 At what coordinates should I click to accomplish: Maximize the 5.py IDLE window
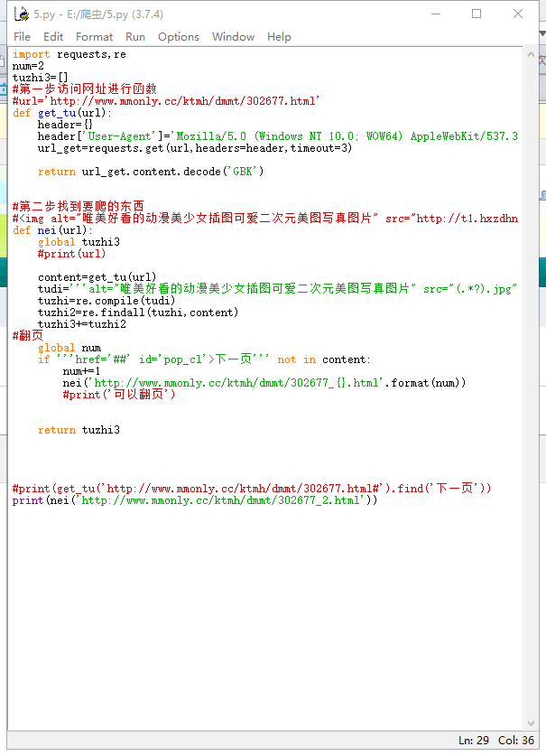tap(477, 14)
